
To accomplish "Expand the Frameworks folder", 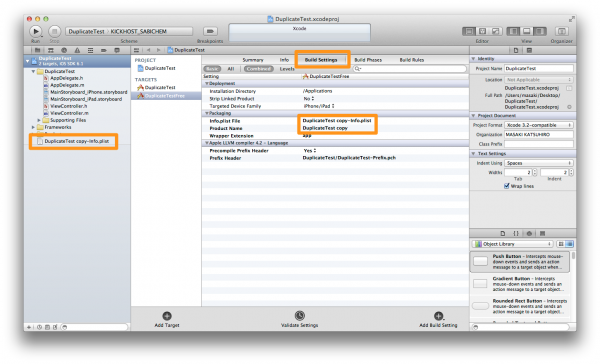I will [33, 127].
